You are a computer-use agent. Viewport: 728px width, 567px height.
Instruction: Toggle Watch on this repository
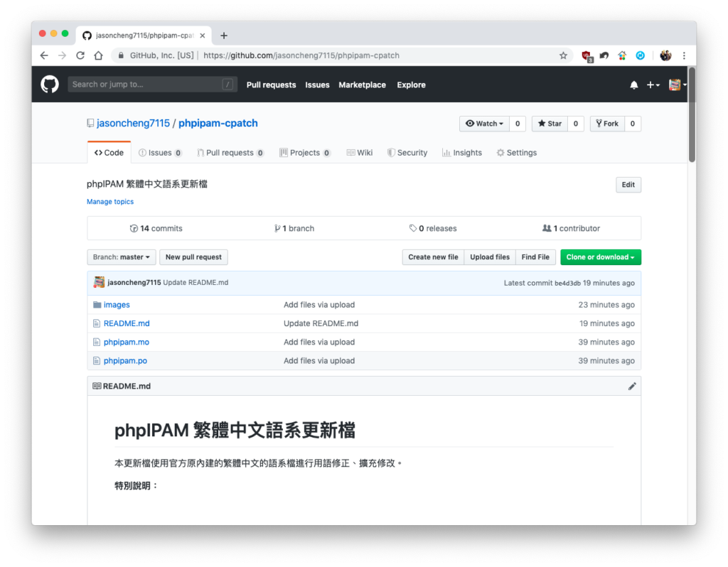pos(484,124)
